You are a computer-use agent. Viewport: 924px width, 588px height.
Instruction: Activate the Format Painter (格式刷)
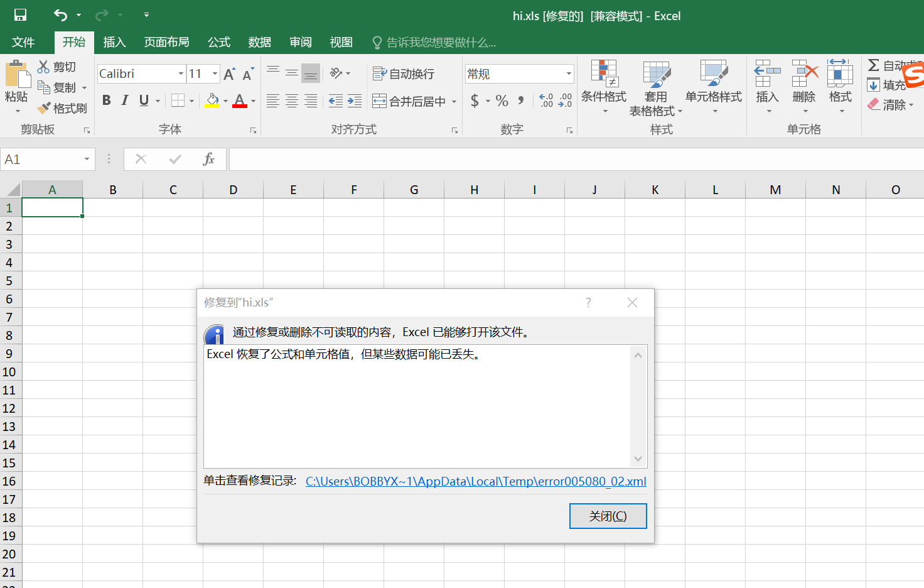pyautogui.click(x=62, y=108)
